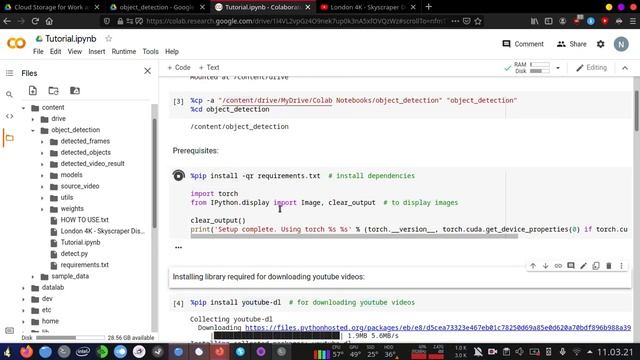This screenshot has height=360, width=640.
Task: Open the search sidebar icon
Action: [9, 94]
